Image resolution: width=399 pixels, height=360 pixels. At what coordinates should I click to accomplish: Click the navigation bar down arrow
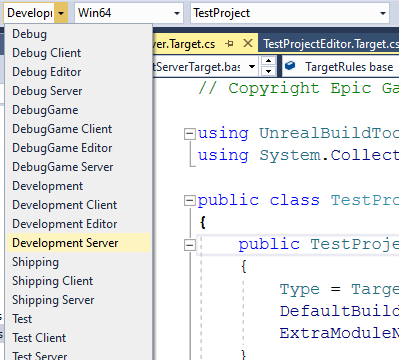click(x=268, y=71)
